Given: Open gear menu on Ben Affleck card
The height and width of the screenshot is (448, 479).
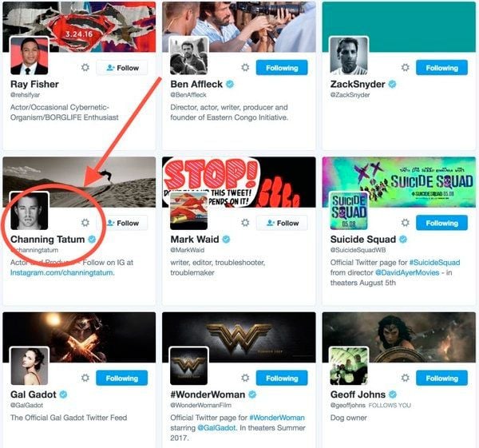Looking at the screenshot, I should pyautogui.click(x=245, y=68).
